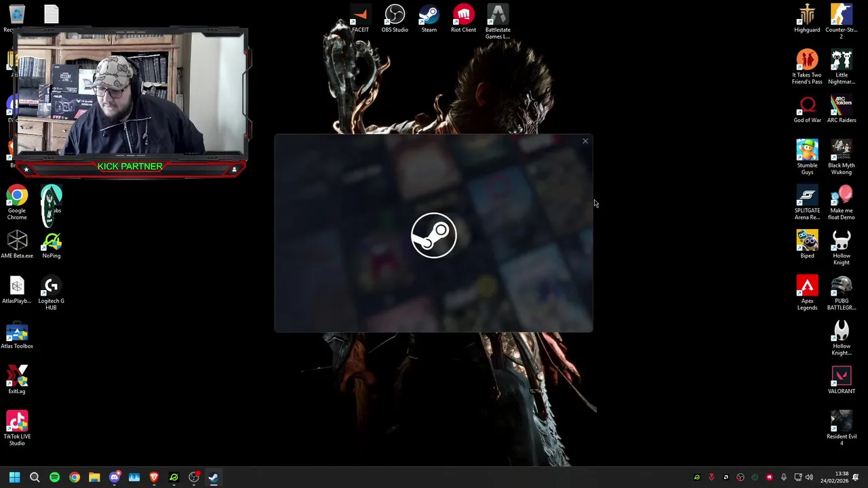Select the God of War shortcut
The width and height of the screenshot is (868, 488).
pos(807,109)
